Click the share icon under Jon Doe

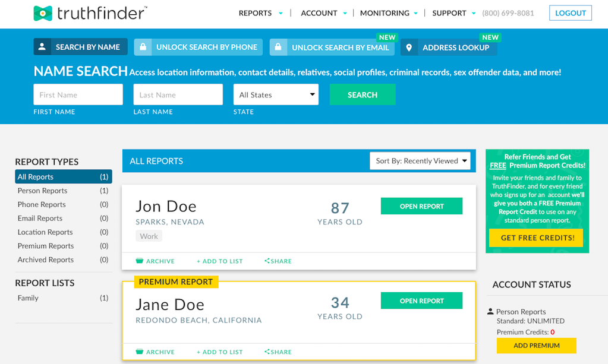(267, 261)
